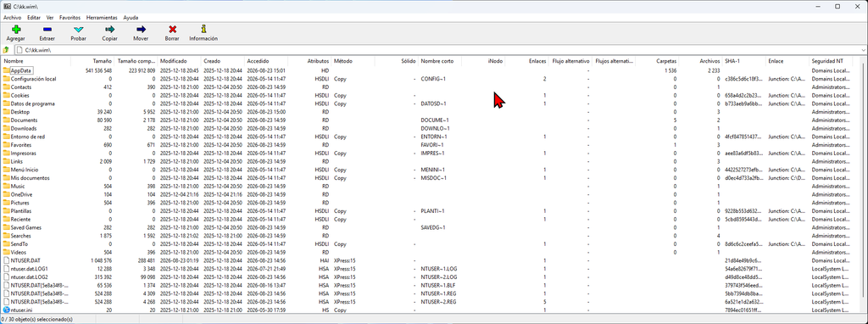Select the SendTo entry
The image size is (868, 324).
(19, 243)
